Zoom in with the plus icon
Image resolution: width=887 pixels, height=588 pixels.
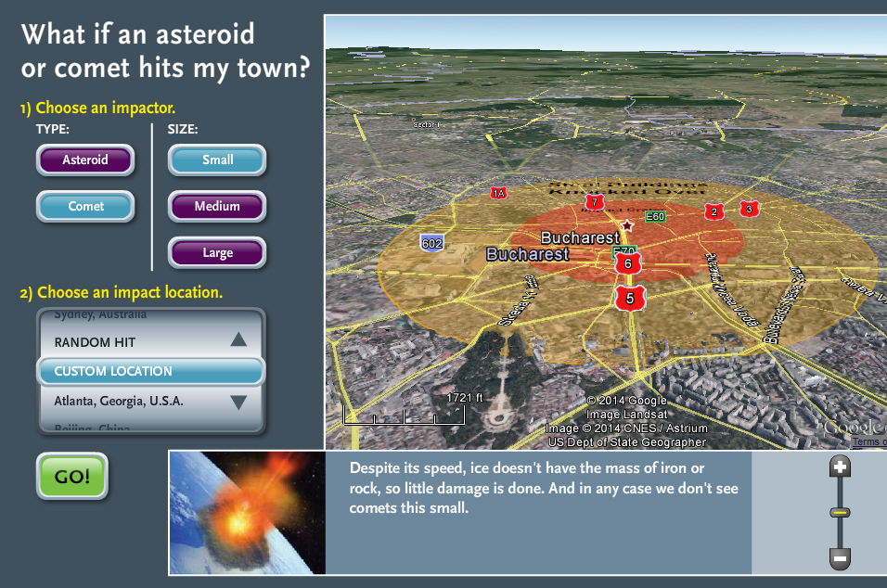pos(840,467)
